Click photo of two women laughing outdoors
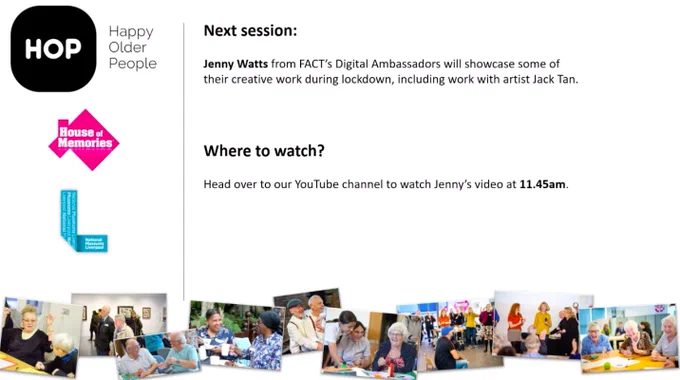 [236, 335]
